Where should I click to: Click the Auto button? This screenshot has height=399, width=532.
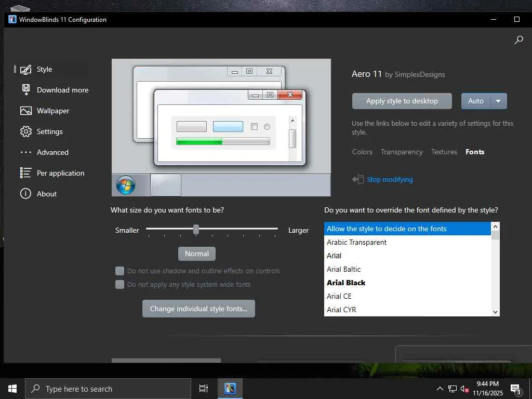(476, 101)
